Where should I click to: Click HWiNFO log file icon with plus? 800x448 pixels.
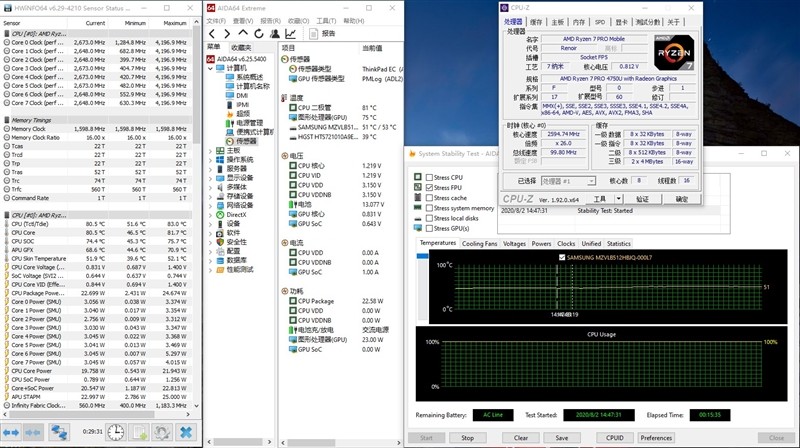point(138,432)
